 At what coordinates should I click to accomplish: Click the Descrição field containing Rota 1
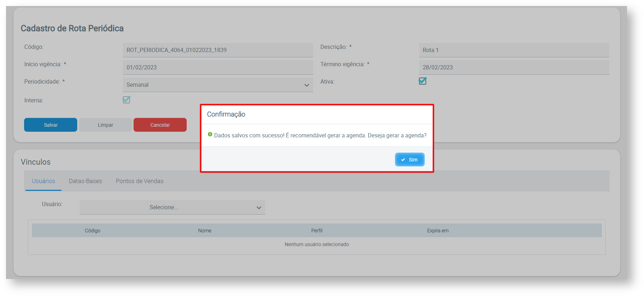[514, 50]
